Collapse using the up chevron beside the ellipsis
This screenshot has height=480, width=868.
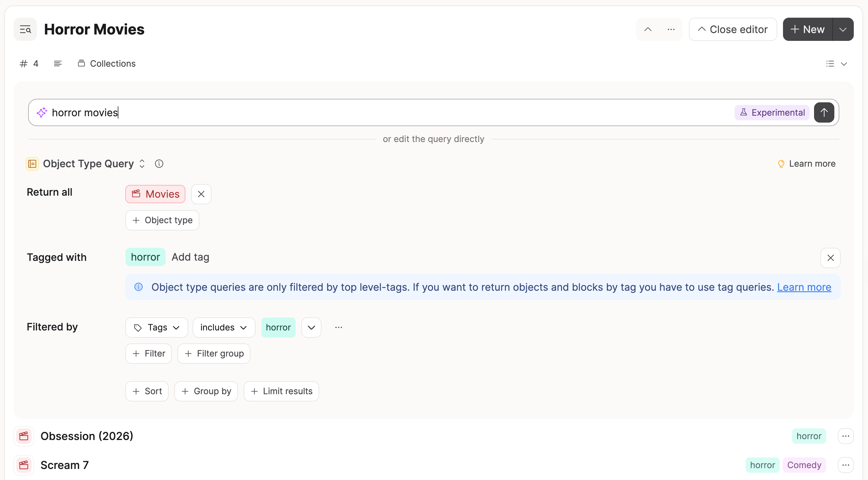tap(648, 29)
